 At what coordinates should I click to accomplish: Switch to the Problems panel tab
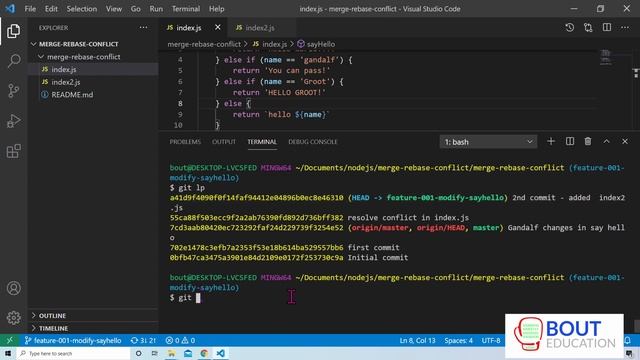point(185,142)
